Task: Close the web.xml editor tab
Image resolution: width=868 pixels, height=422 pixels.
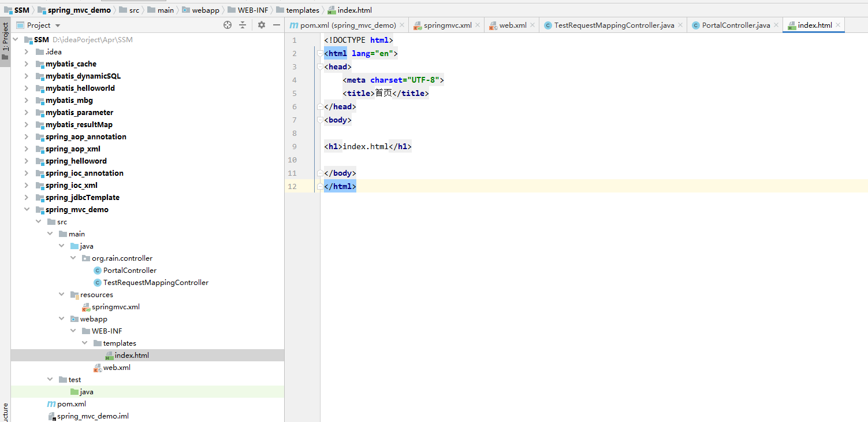Action: (533, 25)
